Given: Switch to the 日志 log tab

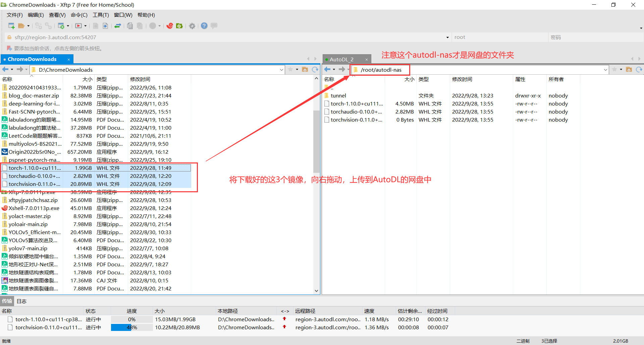Looking at the screenshot, I should click(21, 301).
